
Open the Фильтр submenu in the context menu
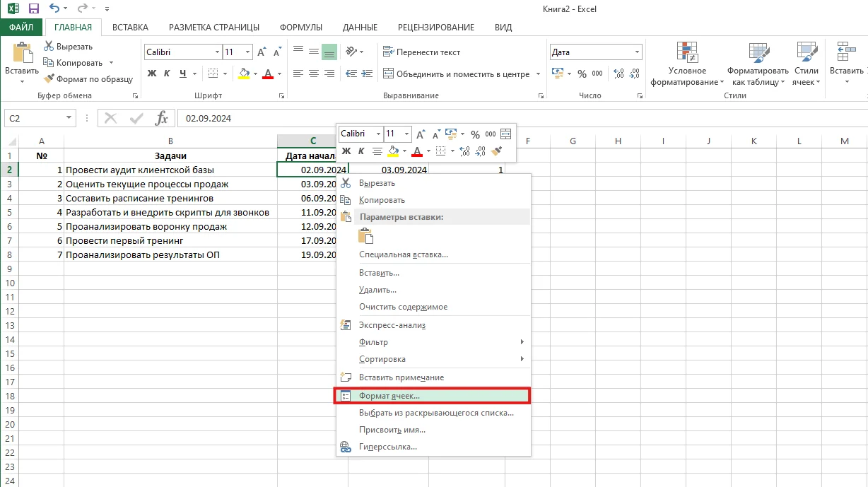tap(433, 342)
